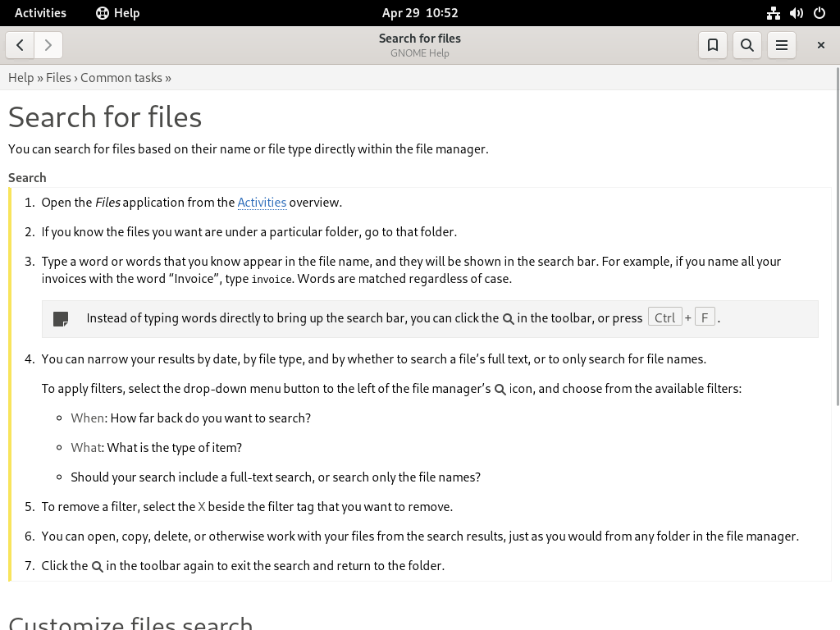
Task: Click the full-text search bullet item
Action: pyautogui.click(x=276, y=477)
